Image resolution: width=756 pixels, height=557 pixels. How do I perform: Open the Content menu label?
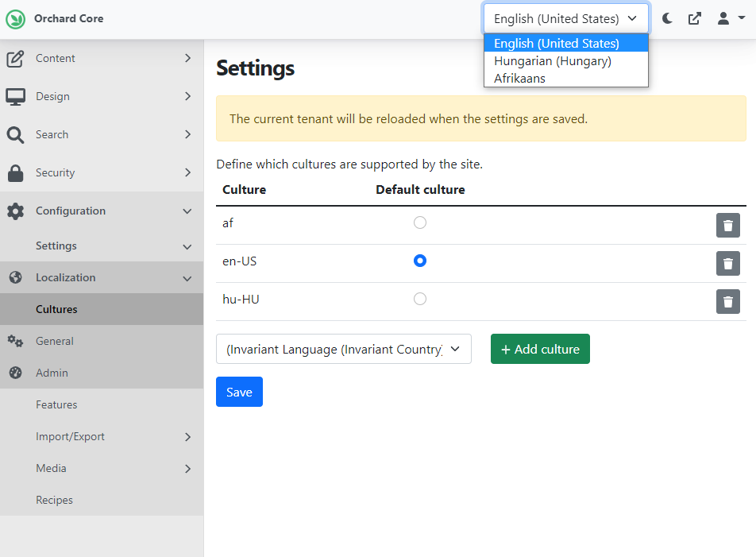click(x=56, y=58)
